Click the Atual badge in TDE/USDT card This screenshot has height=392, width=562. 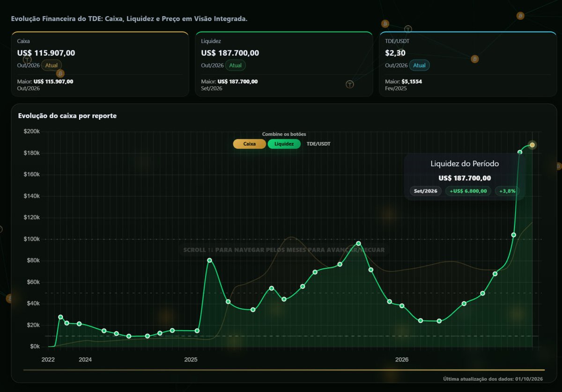click(x=419, y=65)
